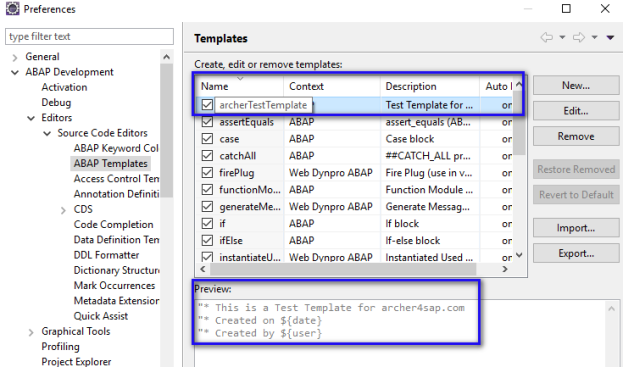Maximize the Preferences window
Image resolution: width=623 pixels, height=367 pixels.
coord(566,8)
